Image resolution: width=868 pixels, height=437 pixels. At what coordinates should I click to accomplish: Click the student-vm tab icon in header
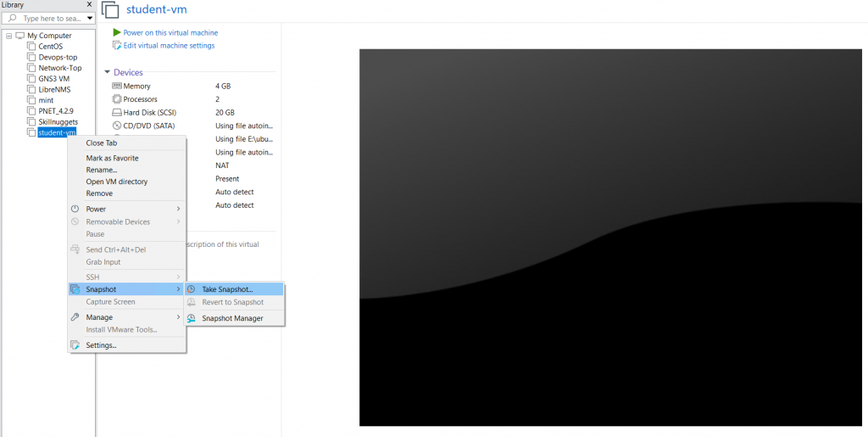(111, 10)
